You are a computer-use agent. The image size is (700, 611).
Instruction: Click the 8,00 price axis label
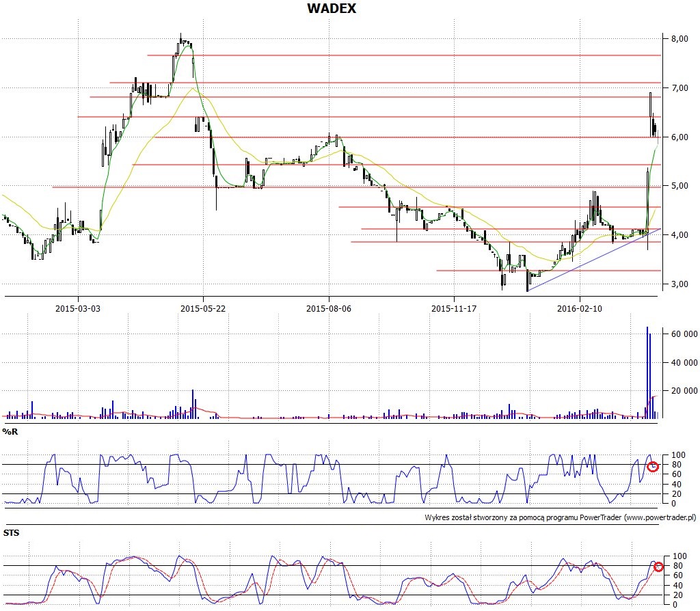679,39
